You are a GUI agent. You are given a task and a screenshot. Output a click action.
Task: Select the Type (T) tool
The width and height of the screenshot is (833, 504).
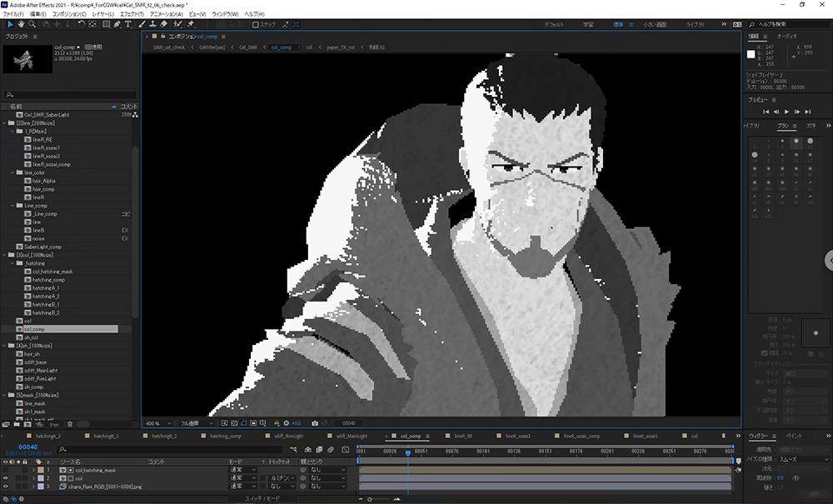click(x=128, y=24)
